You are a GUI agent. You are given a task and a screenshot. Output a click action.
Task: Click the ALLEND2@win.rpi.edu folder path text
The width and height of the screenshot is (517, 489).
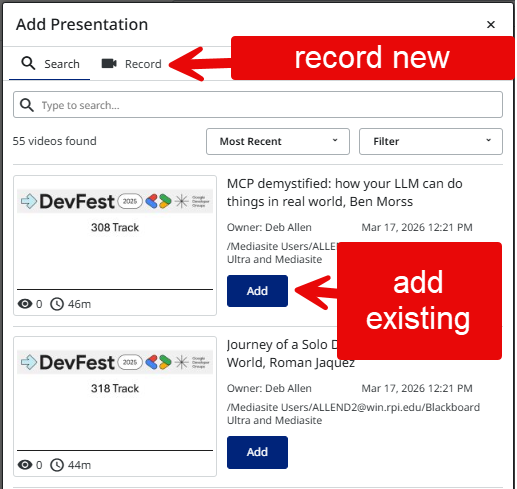click(353, 414)
